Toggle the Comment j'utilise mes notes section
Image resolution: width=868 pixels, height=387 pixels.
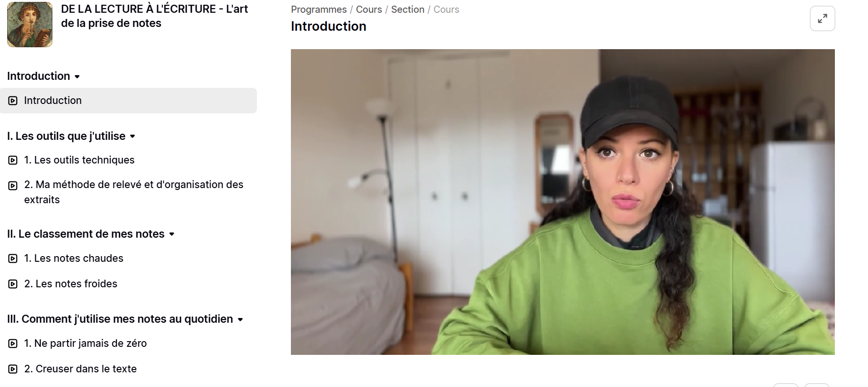pos(240,320)
